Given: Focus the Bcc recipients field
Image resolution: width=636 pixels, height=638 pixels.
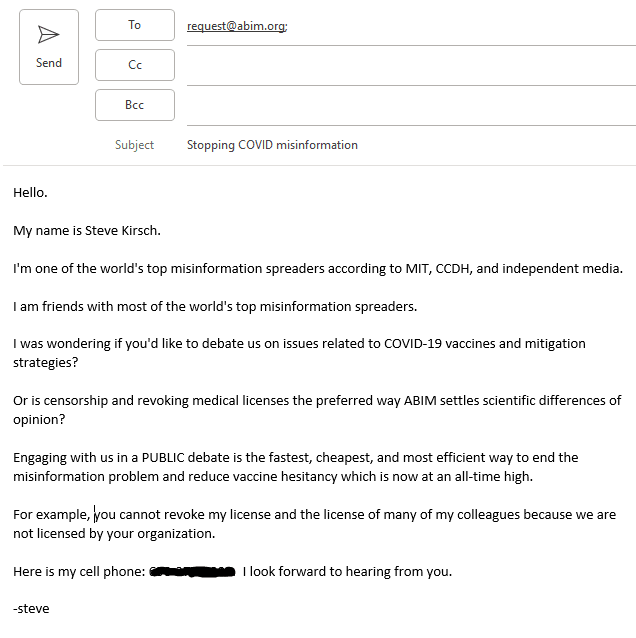Looking at the screenshot, I should [410, 106].
